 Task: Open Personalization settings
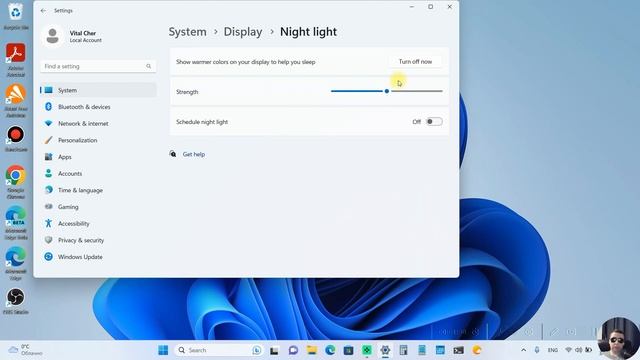[98, 140]
